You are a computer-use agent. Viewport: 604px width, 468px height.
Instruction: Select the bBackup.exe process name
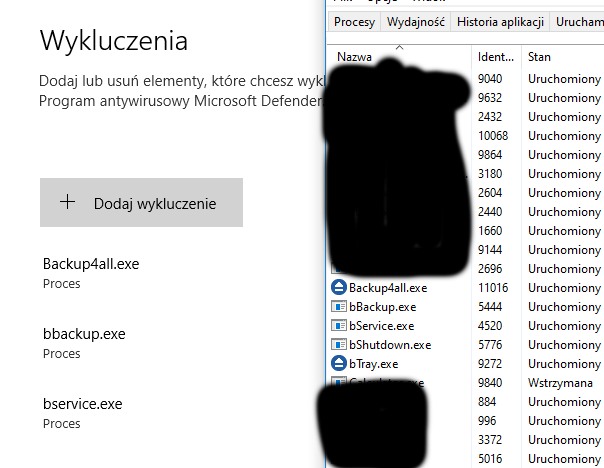[383, 307]
